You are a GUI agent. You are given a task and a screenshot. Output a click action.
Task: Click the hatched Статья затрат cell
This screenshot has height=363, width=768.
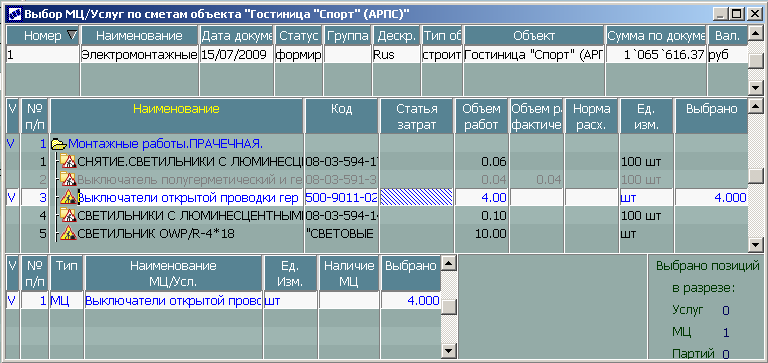click(x=416, y=198)
